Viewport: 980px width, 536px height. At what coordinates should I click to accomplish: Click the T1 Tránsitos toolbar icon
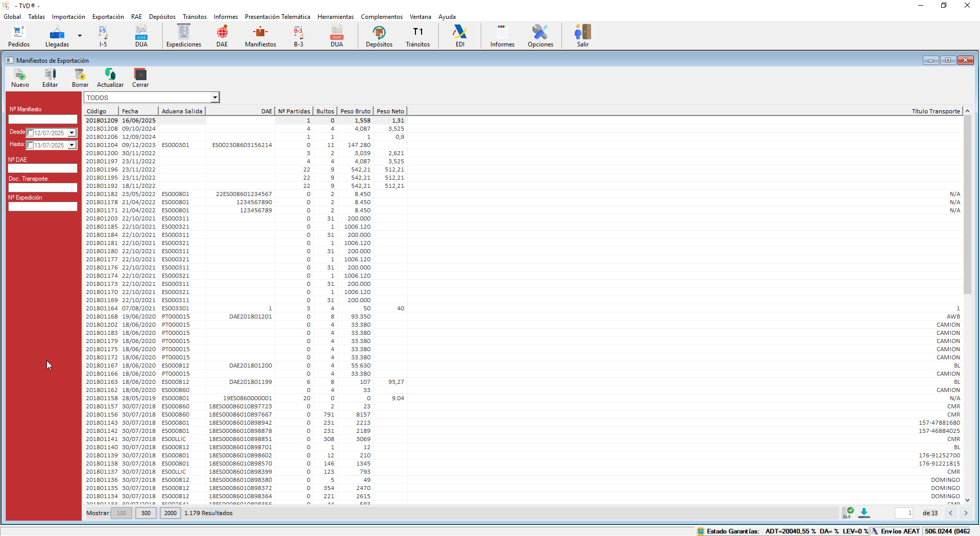[x=418, y=36]
